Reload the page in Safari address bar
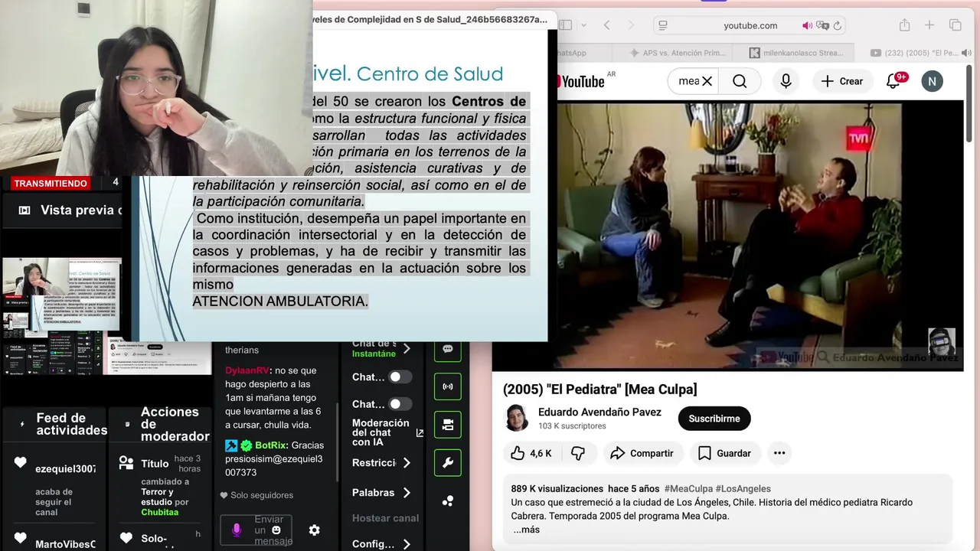Image resolution: width=980 pixels, height=551 pixels. click(x=838, y=25)
